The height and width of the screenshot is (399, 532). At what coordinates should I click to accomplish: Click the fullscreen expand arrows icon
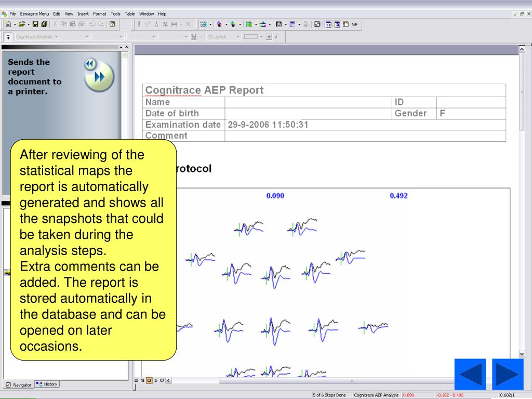[x=317, y=24]
